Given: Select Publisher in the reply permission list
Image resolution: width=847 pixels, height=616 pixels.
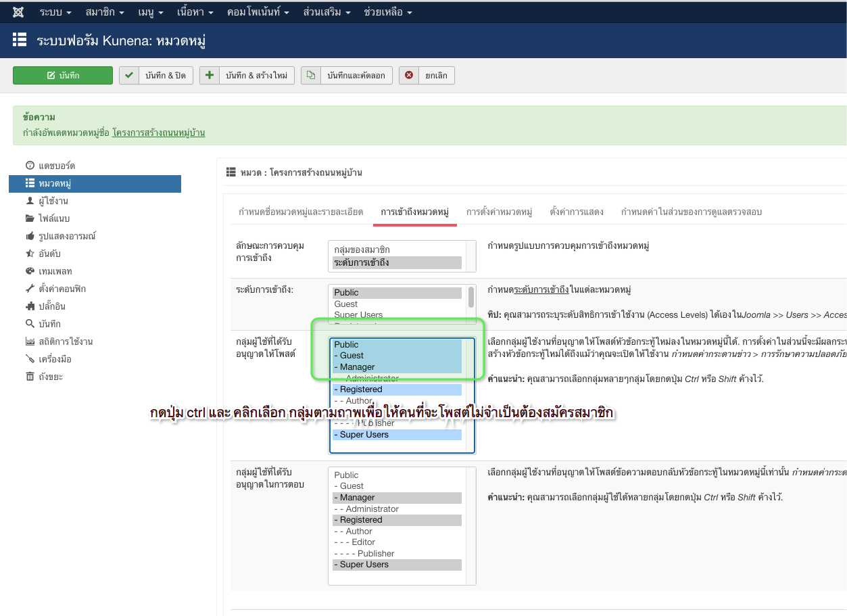Looking at the screenshot, I should pos(376,553).
